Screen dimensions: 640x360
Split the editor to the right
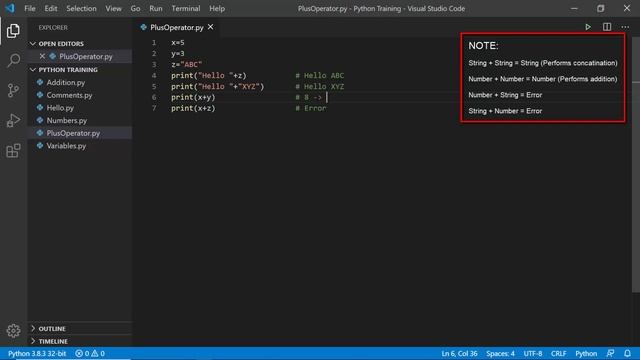click(x=607, y=27)
